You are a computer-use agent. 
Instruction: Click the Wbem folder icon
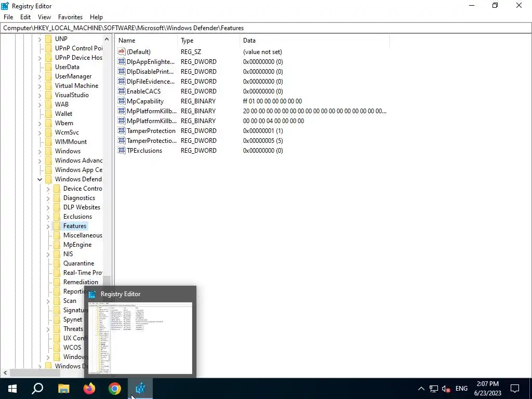[48, 123]
